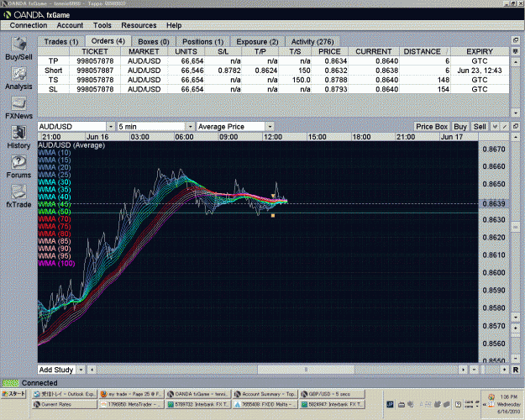The image size is (525, 420).
Task: Open the AUD/USD currency pair dropdown
Action: coord(111,127)
